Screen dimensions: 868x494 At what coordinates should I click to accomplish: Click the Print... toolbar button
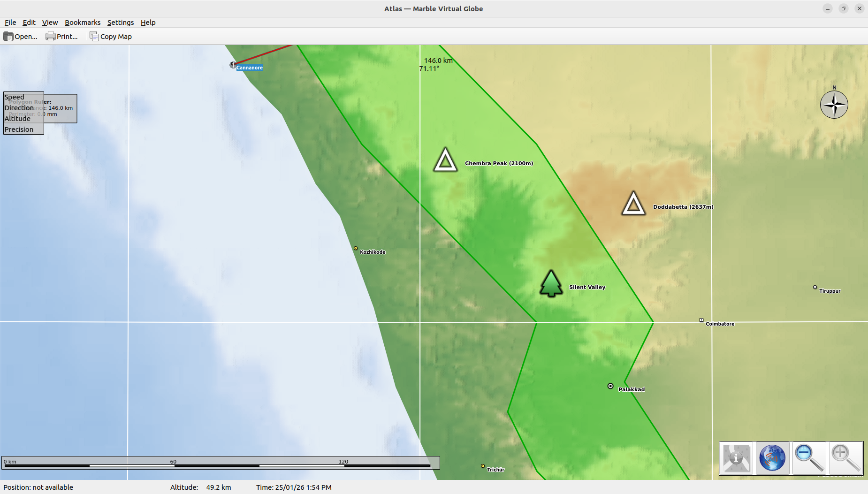62,37
